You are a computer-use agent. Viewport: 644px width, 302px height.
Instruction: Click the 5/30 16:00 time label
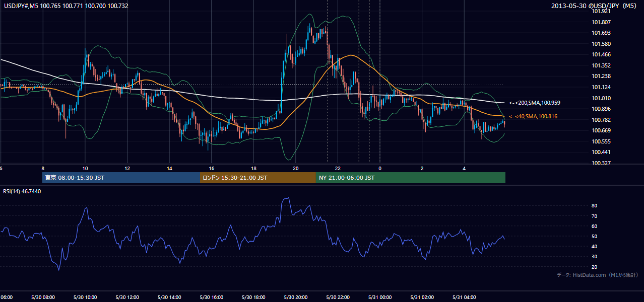[211, 297]
